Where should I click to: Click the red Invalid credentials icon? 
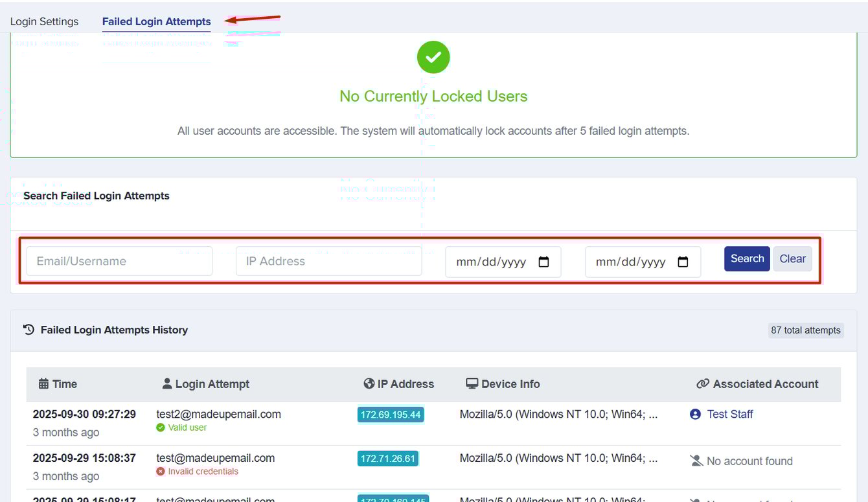coord(161,472)
